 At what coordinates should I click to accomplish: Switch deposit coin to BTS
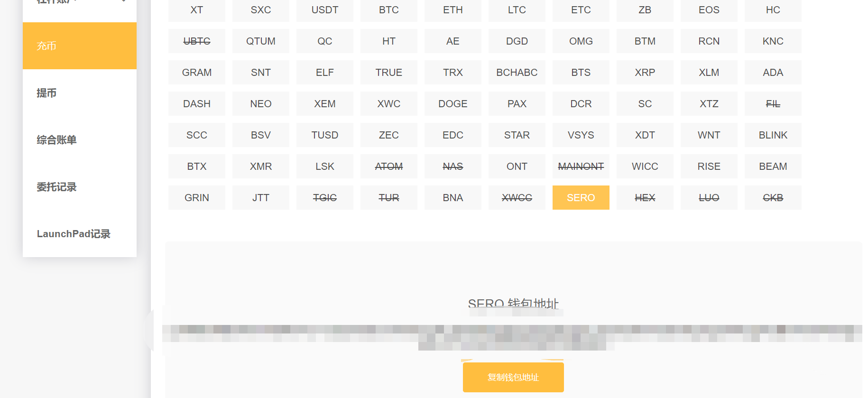(581, 73)
